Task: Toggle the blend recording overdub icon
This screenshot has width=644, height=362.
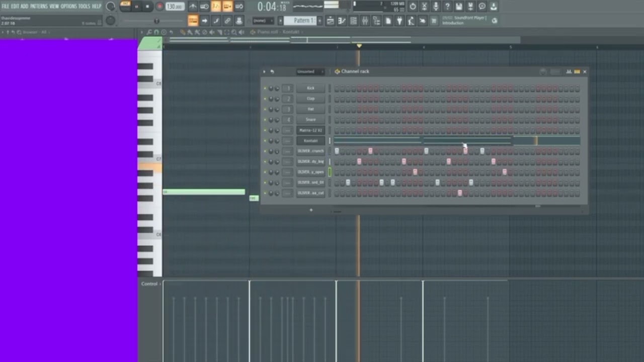Action: [x=227, y=6]
